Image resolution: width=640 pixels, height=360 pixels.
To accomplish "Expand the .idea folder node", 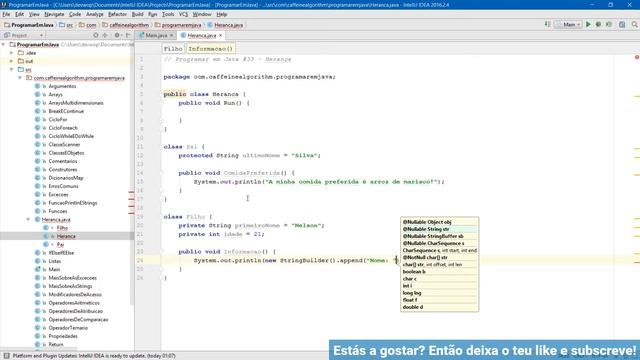I will click(11, 53).
